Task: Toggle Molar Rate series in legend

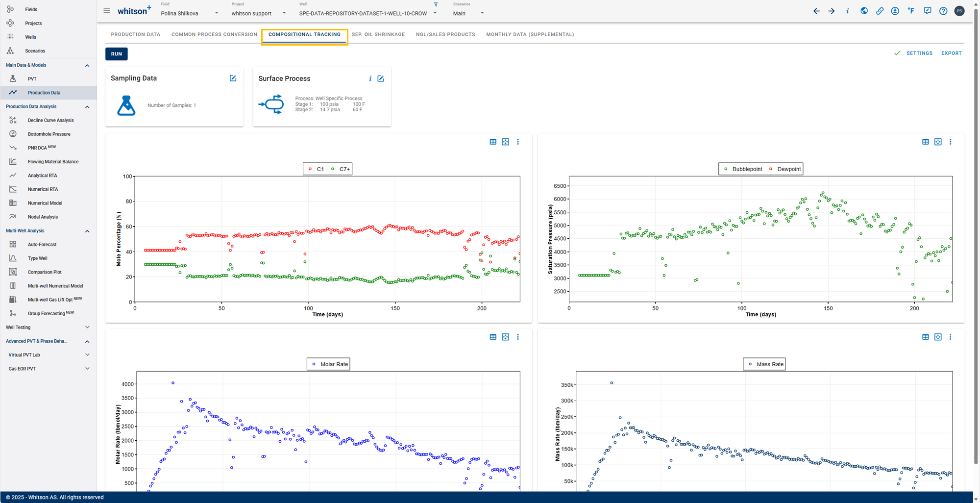Action: pyautogui.click(x=330, y=364)
